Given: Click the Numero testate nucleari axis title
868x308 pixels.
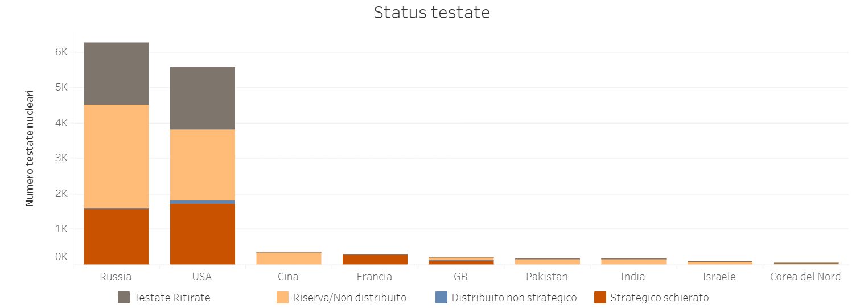Looking at the screenshot, I should pos(30,147).
